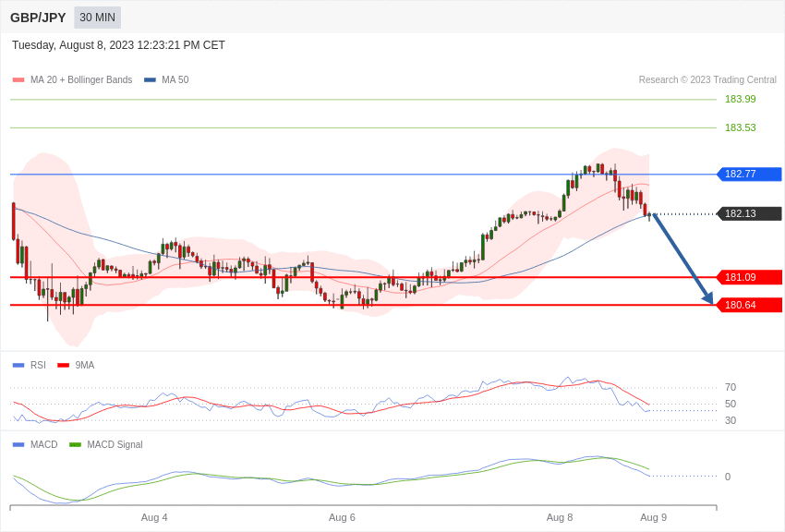
Task: Click the Aug 9 date axis label
Action: [x=653, y=517]
